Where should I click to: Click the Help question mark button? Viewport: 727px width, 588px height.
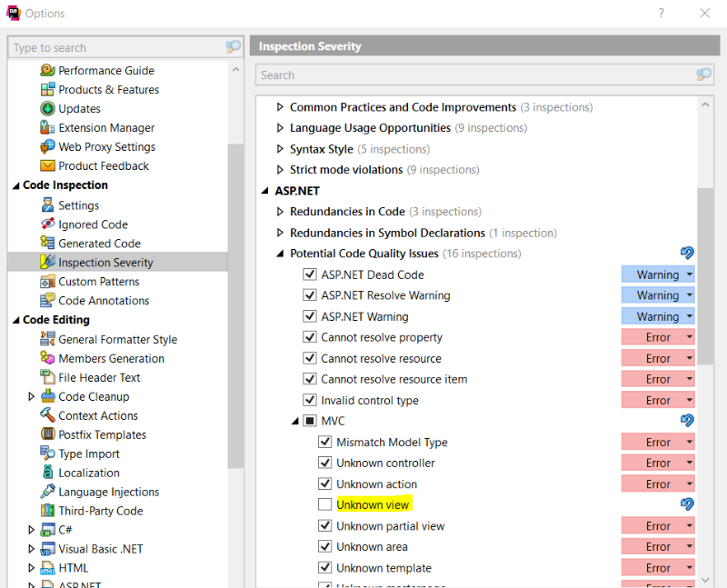click(x=661, y=14)
